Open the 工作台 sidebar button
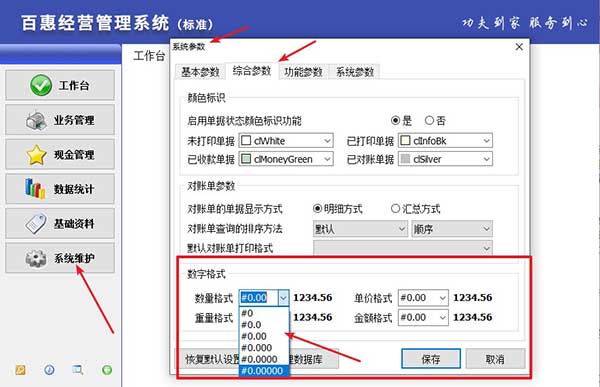600x387 pixels. [60, 85]
